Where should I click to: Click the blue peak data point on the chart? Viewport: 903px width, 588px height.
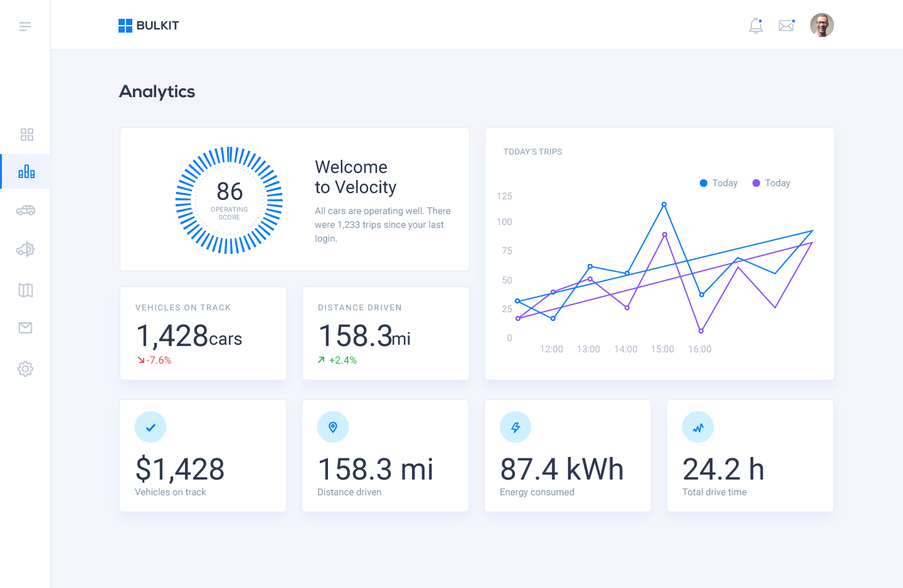click(664, 204)
